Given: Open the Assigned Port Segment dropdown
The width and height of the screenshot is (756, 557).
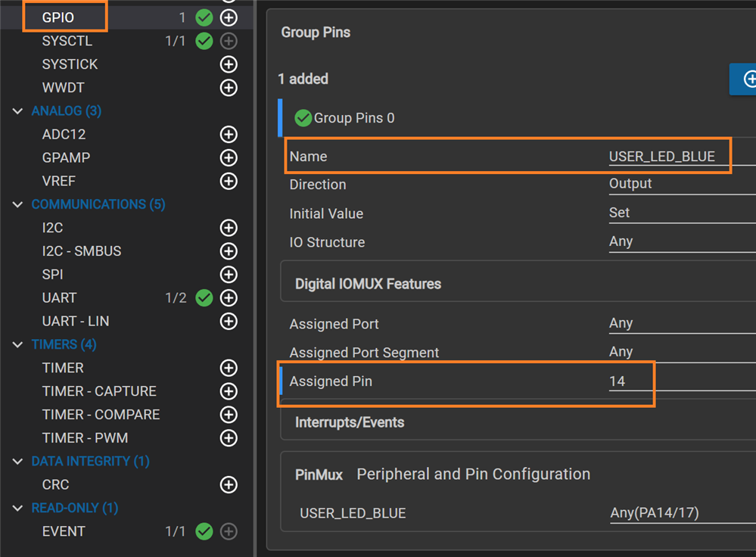Looking at the screenshot, I should tap(683, 352).
